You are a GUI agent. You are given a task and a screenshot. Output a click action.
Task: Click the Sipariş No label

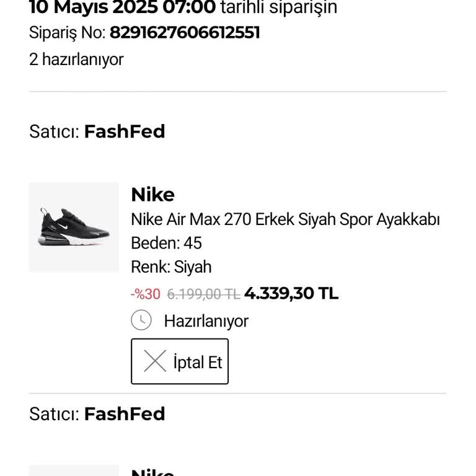(x=67, y=33)
